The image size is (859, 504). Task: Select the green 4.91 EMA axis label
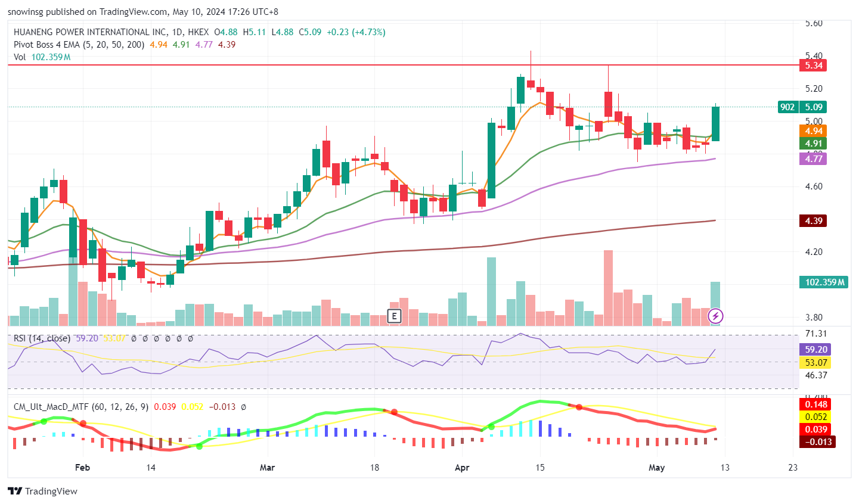tap(814, 144)
